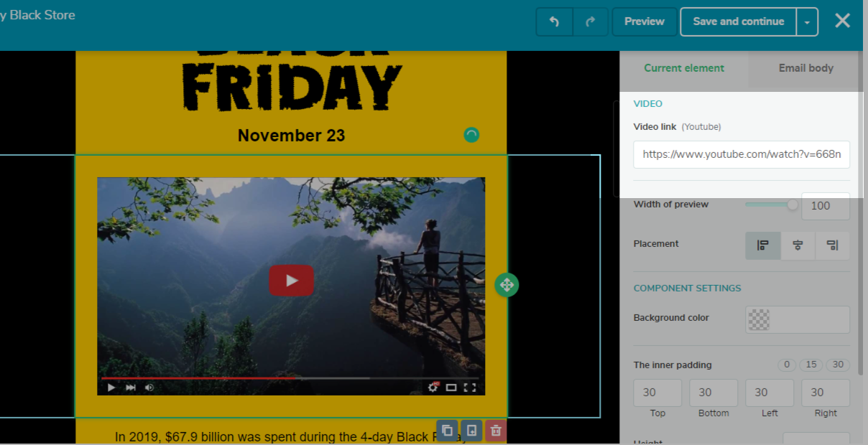Edit the Height value field
Viewport: 868px width, 445px height.
816,439
